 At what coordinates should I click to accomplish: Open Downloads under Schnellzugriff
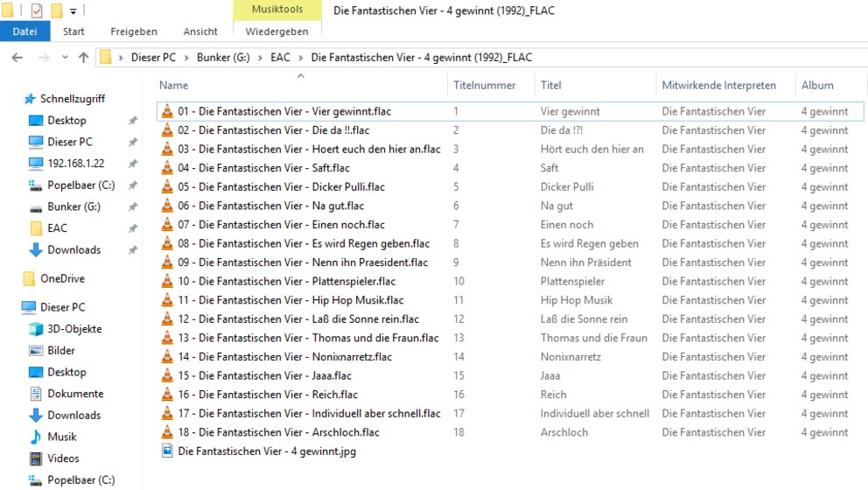click(73, 249)
